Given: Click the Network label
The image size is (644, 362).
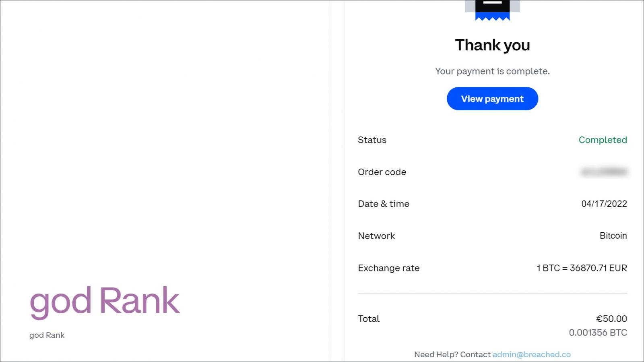Looking at the screenshot, I should [376, 236].
